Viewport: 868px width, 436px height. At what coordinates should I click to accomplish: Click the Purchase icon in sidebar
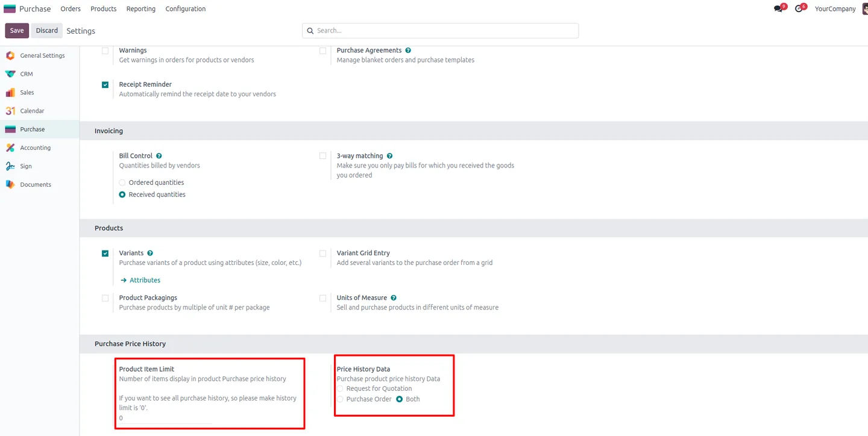(10, 129)
